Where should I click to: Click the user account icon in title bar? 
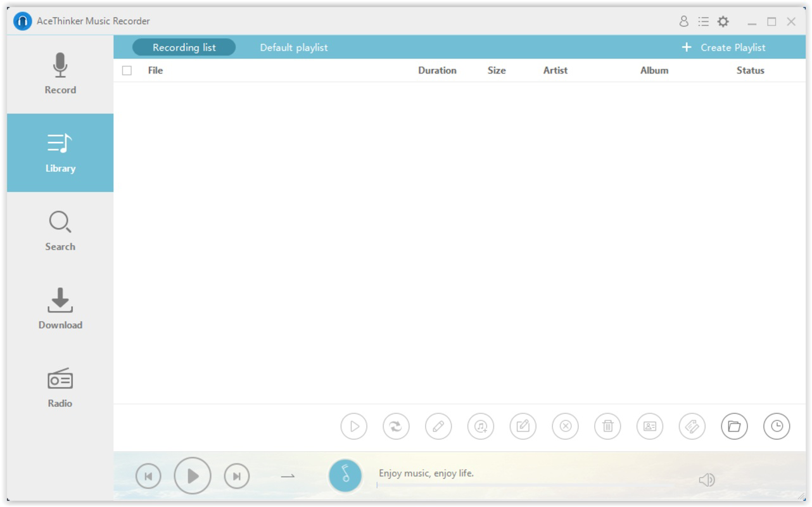click(683, 22)
